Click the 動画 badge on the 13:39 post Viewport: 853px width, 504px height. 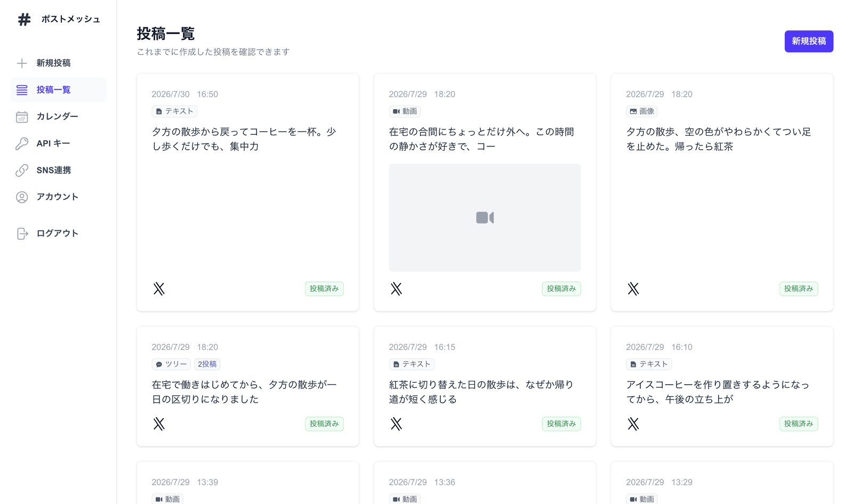[167, 499]
